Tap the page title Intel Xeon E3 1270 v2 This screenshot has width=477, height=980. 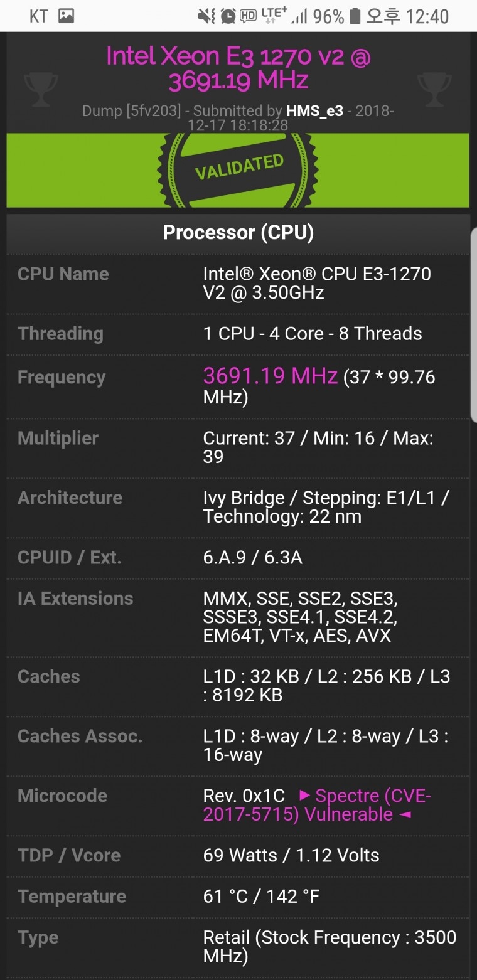click(x=238, y=68)
